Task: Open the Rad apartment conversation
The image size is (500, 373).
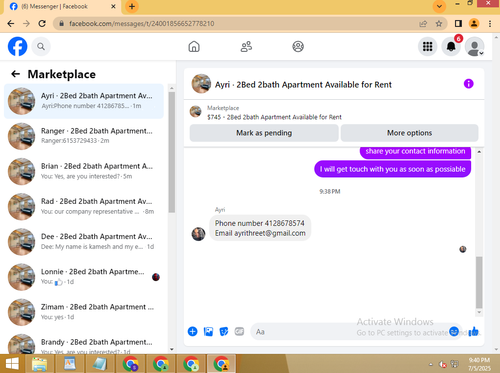Action: coord(84,207)
